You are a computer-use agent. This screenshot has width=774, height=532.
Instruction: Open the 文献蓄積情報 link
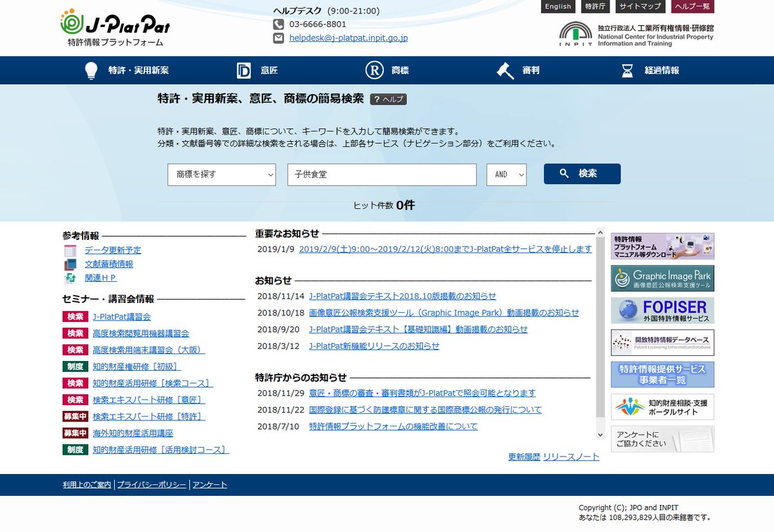click(x=109, y=264)
